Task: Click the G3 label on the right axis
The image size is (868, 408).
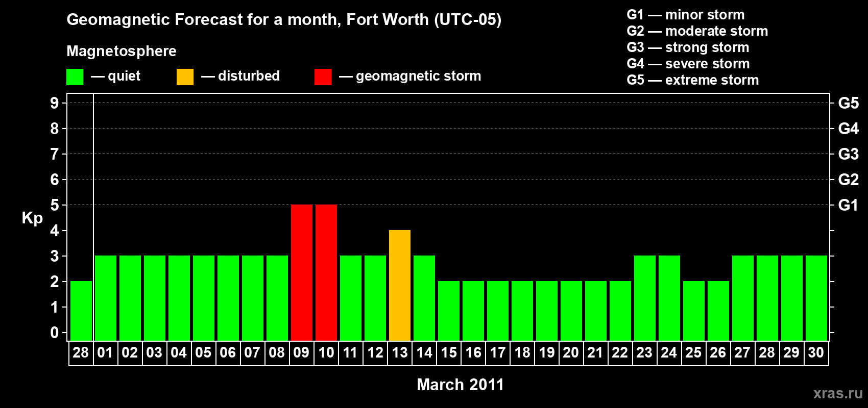Action: click(x=849, y=154)
